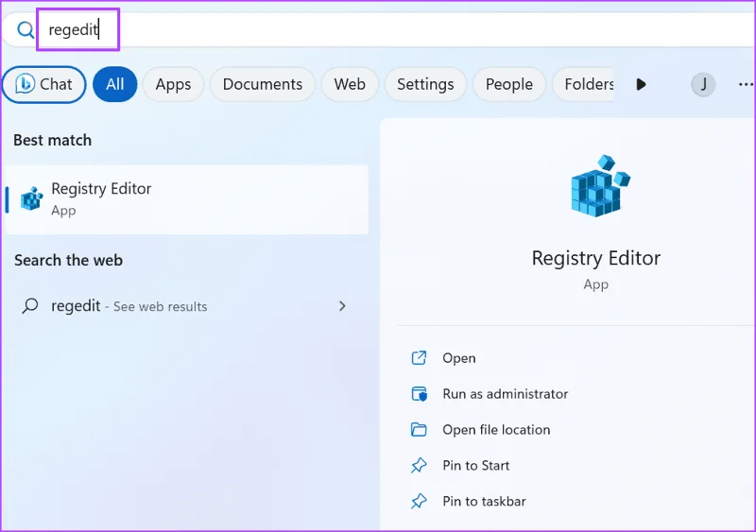Switch to the Web filter tab

pyautogui.click(x=350, y=84)
